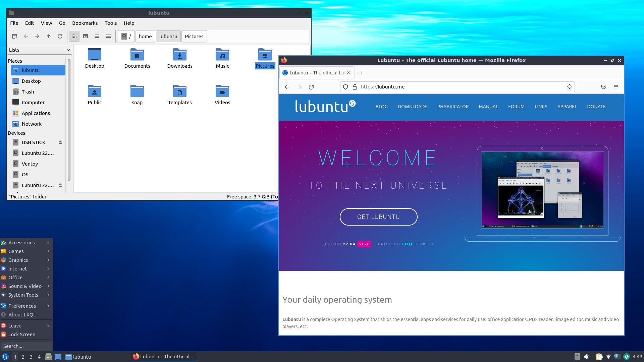This screenshot has width=644, height=362.
Task: Go forward in the file manager
Action: click(37, 36)
